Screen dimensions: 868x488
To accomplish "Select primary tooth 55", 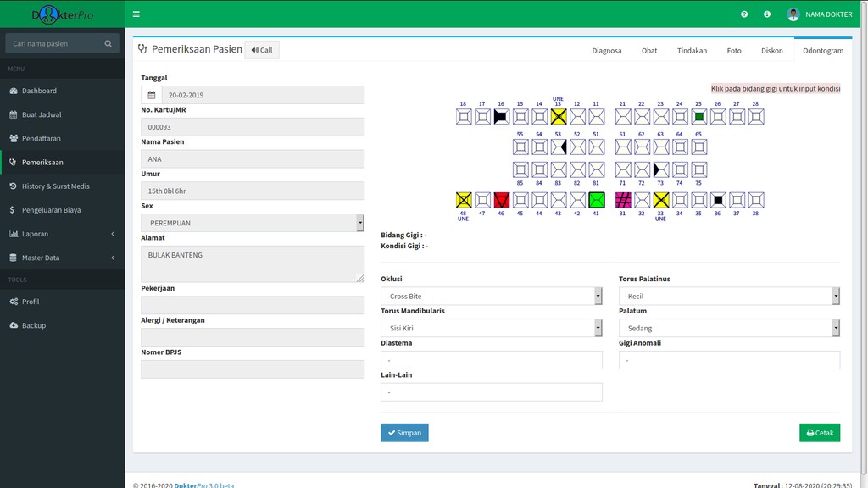I will (x=520, y=147).
